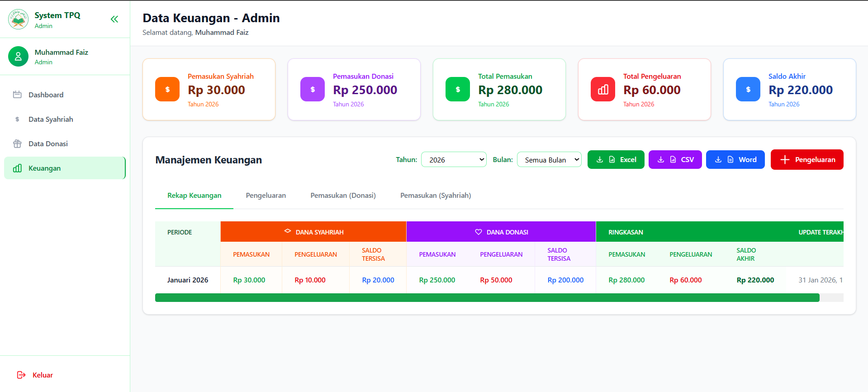The height and width of the screenshot is (392, 868).
Task: Click Rp 50.000 donasi pengeluaran cell
Action: pyautogui.click(x=501, y=280)
